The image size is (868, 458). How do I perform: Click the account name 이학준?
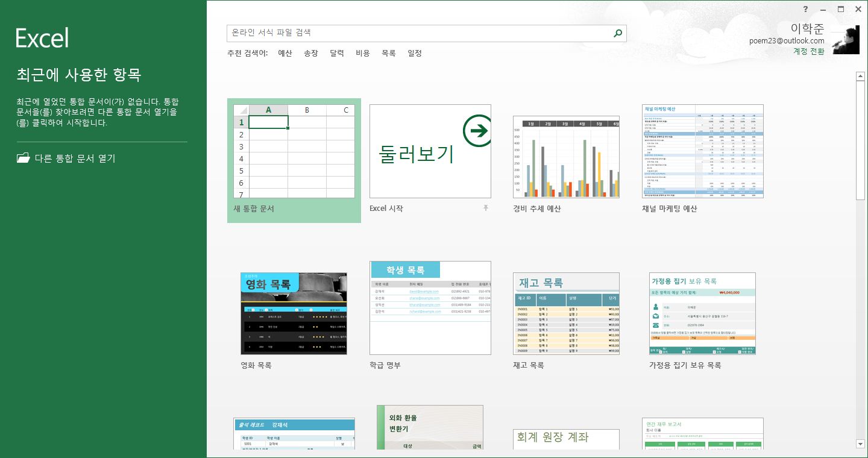[x=807, y=28]
